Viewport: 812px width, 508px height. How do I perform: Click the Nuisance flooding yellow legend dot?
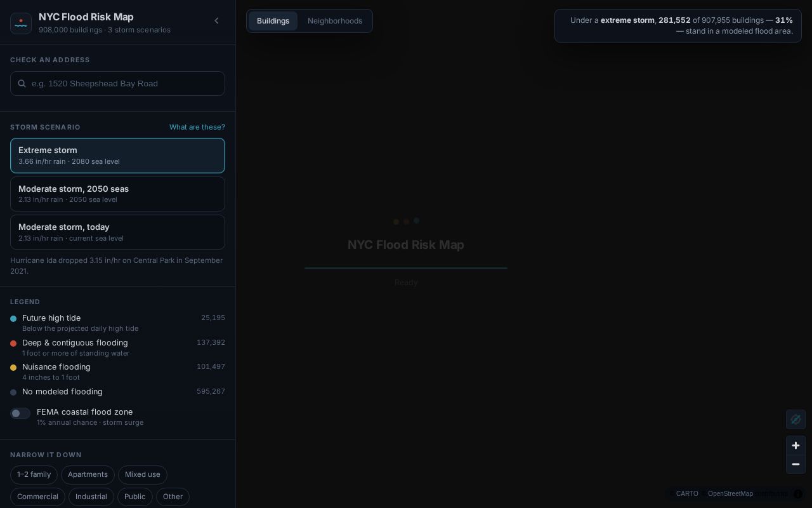point(13,368)
